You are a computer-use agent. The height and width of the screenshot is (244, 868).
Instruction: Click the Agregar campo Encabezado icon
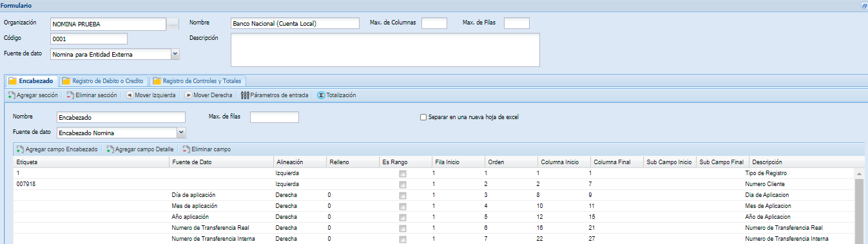click(x=20, y=149)
